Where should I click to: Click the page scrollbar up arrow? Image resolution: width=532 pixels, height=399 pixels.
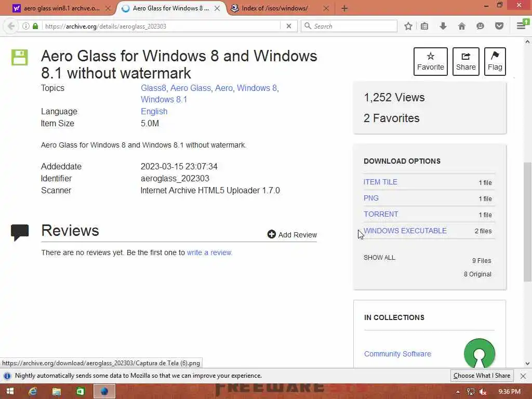[x=527, y=42]
